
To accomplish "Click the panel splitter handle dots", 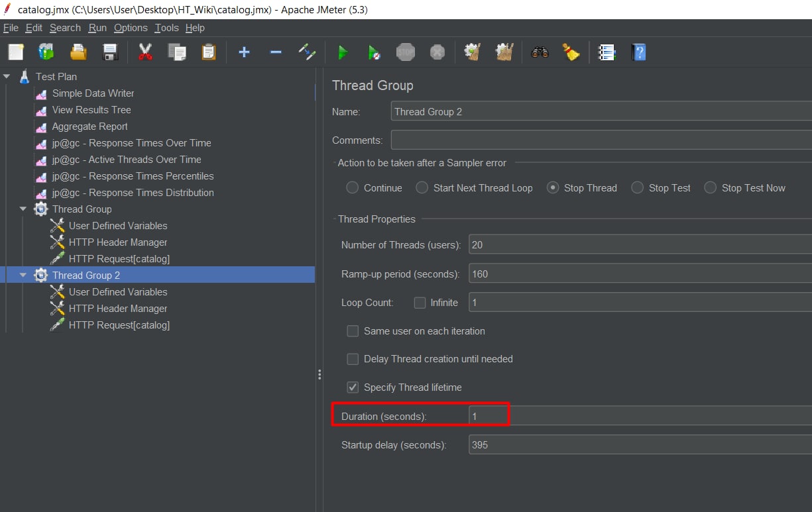I will tap(319, 374).
